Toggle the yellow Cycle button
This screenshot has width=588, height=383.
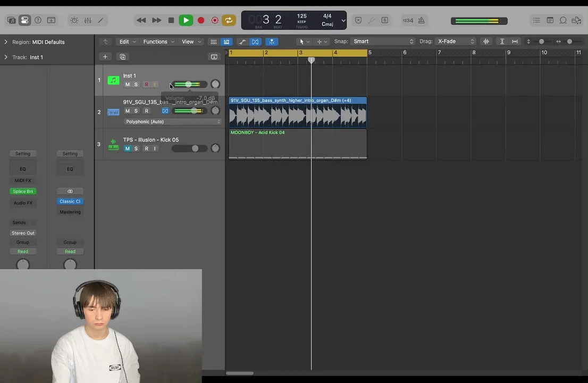(229, 20)
